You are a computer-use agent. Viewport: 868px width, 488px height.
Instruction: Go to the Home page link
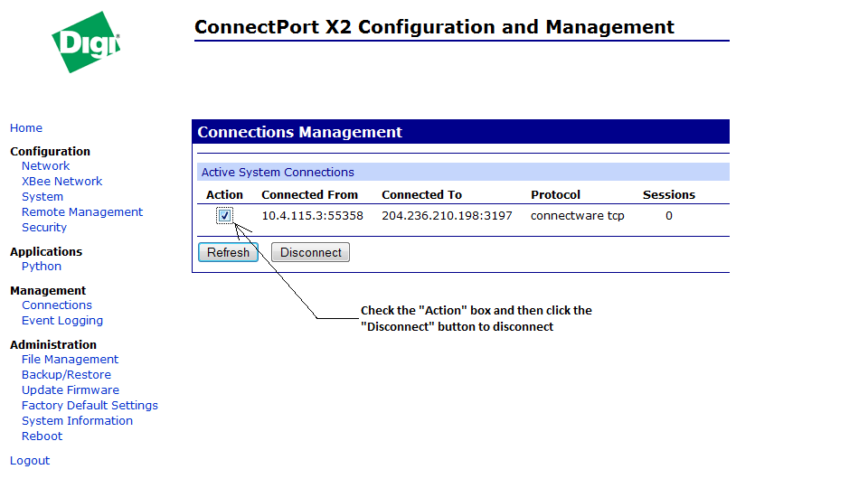tap(26, 128)
